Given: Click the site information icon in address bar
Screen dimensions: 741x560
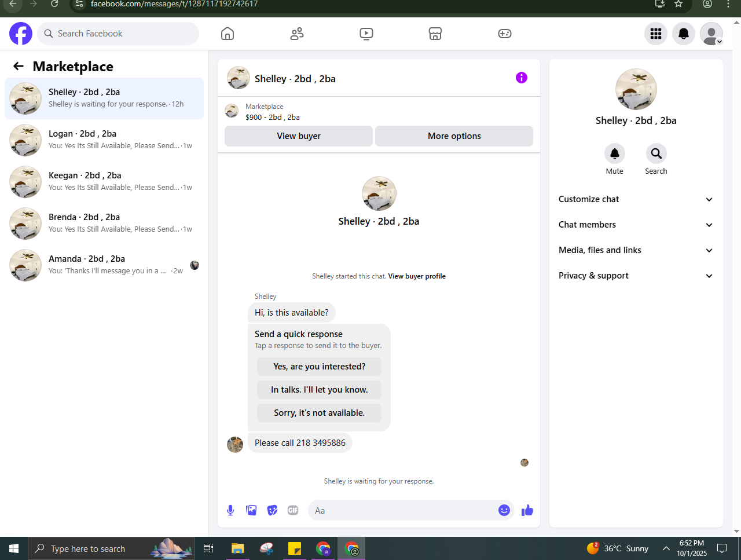Looking at the screenshot, I should 79,3.
